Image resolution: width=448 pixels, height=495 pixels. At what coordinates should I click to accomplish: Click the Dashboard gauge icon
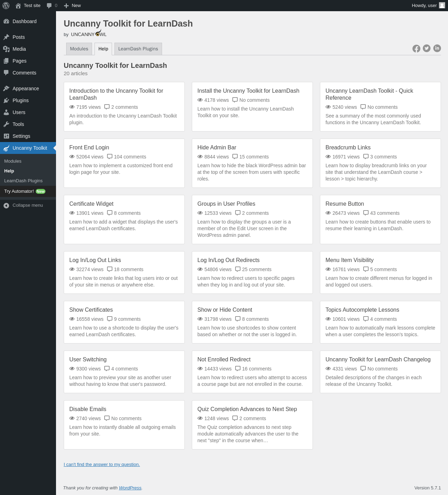(x=6, y=21)
